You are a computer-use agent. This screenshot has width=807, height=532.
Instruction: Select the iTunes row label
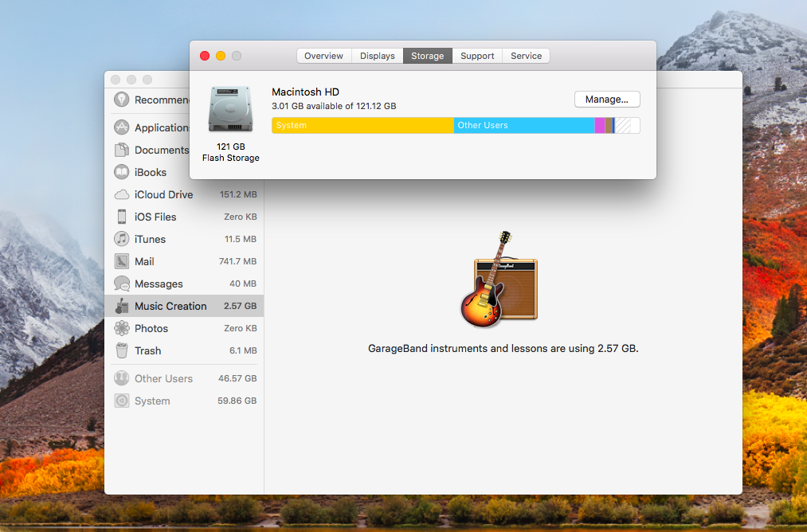point(150,239)
